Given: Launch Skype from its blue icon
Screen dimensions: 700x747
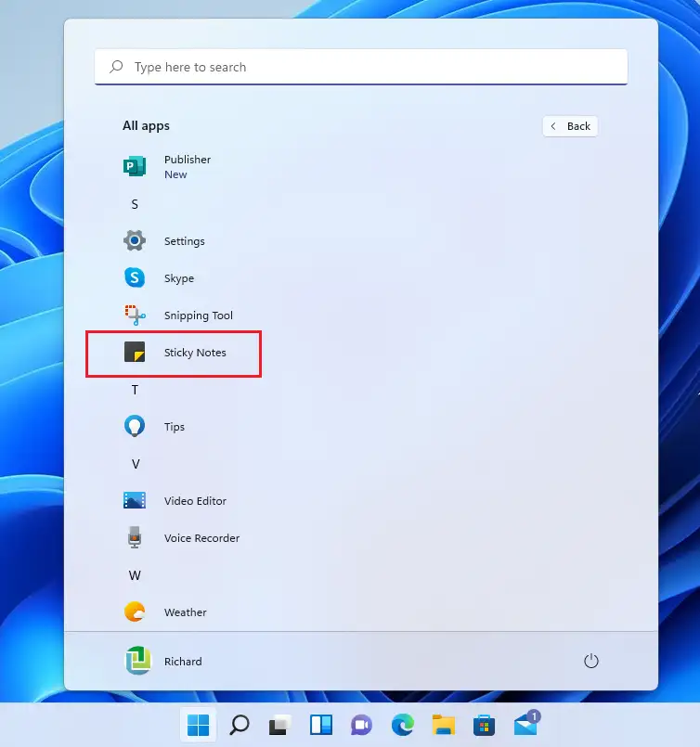Looking at the screenshot, I should pyautogui.click(x=135, y=277).
